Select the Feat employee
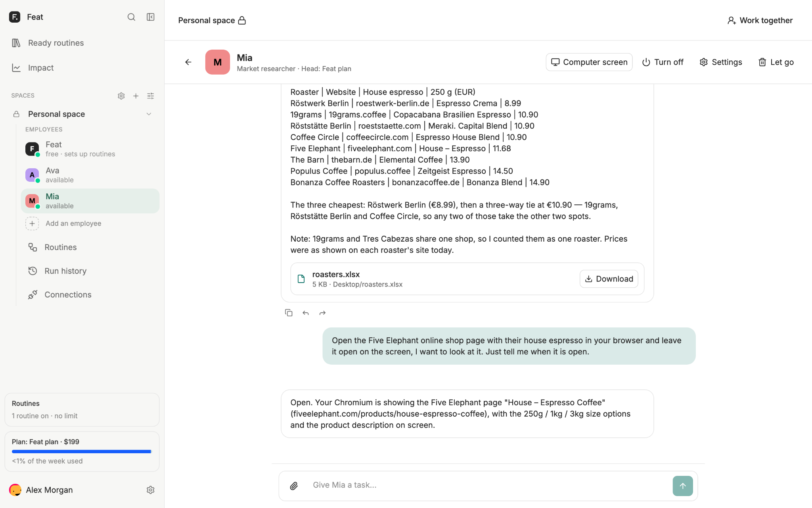 tap(90, 149)
